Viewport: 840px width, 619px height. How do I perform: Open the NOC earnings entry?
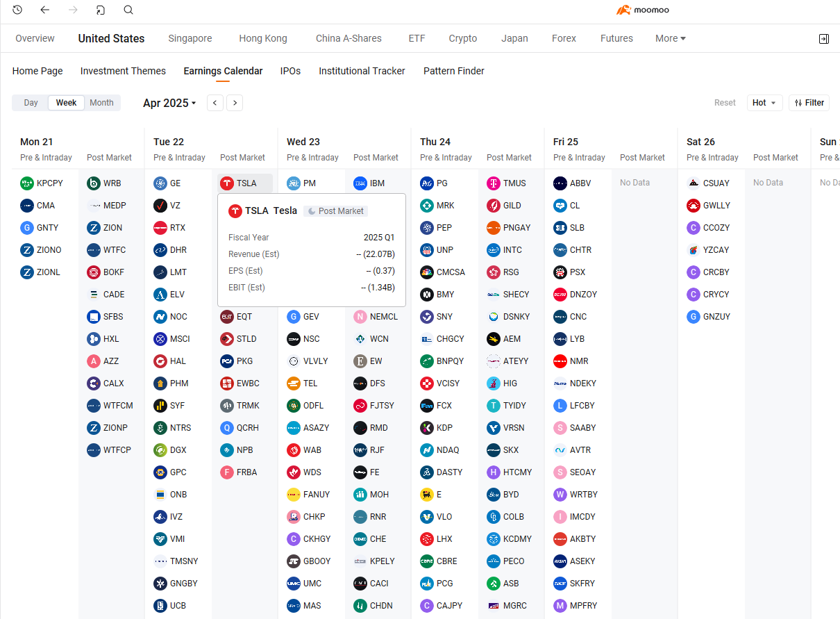coord(171,317)
